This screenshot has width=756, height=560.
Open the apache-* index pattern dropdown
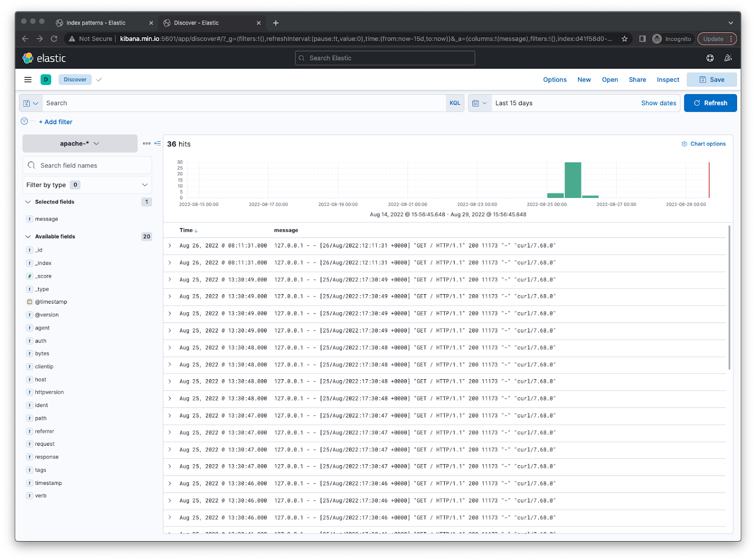(80, 144)
